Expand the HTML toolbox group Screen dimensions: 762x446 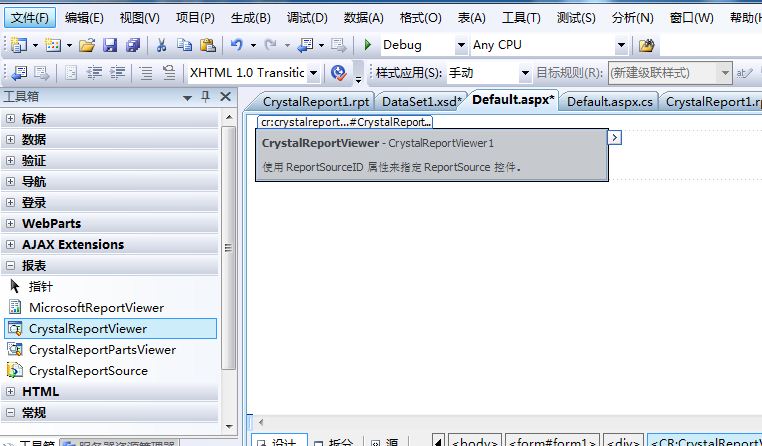coord(10,392)
